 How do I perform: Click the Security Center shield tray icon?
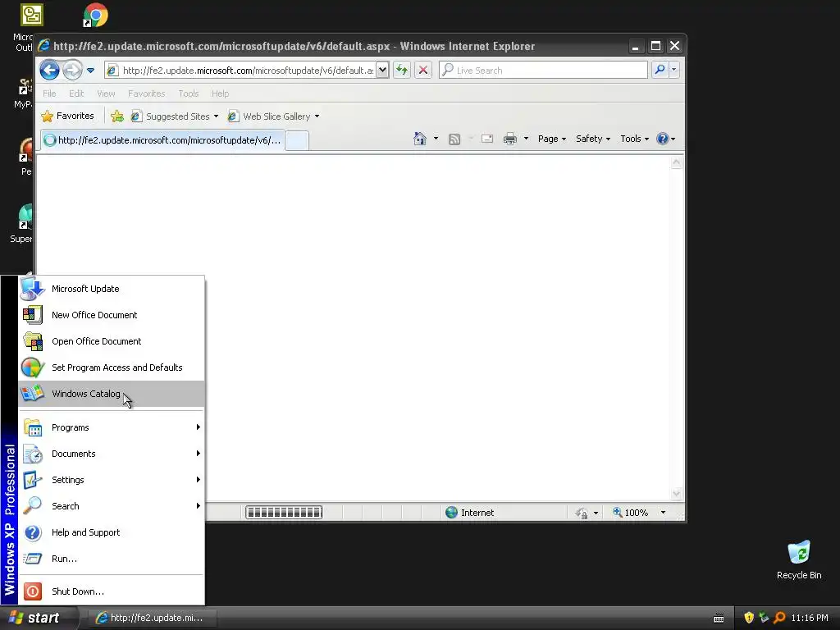(x=749, y=618)
